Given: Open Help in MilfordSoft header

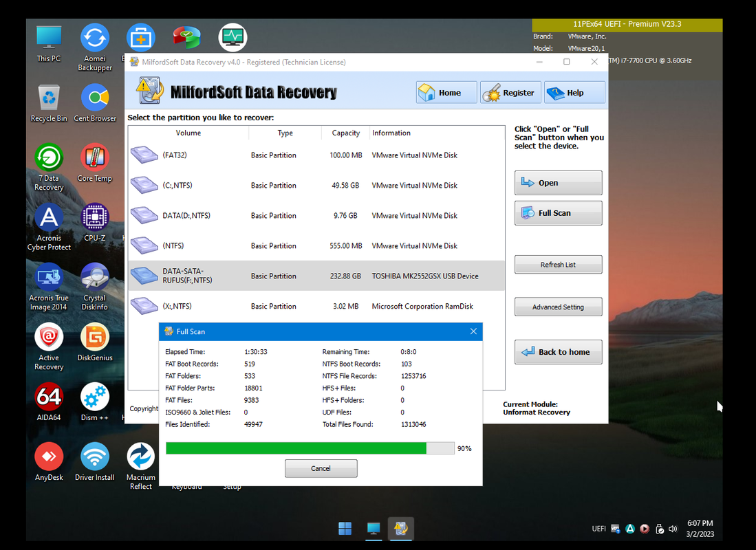Looking at the screenshot, I should point(574,93).
